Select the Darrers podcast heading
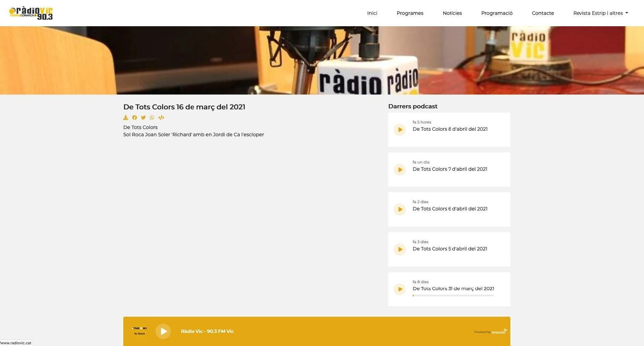 (413, 106)
